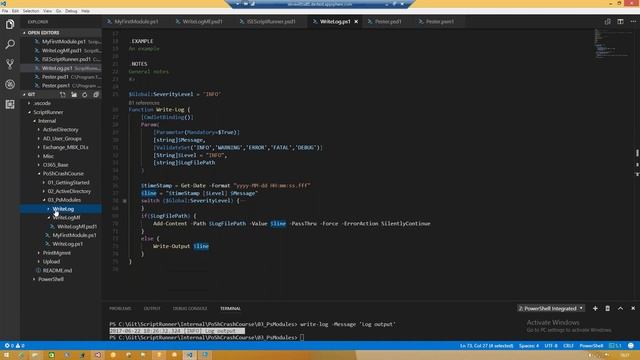Open README.md in the explorer tree
The height and width of the screenshot is (360, 640).
(x=57, y=271)
